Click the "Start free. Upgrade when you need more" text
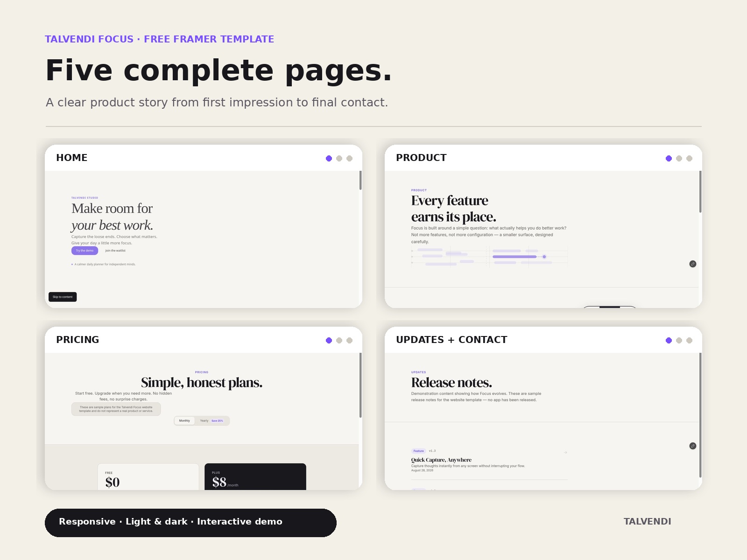 (123, 396)
